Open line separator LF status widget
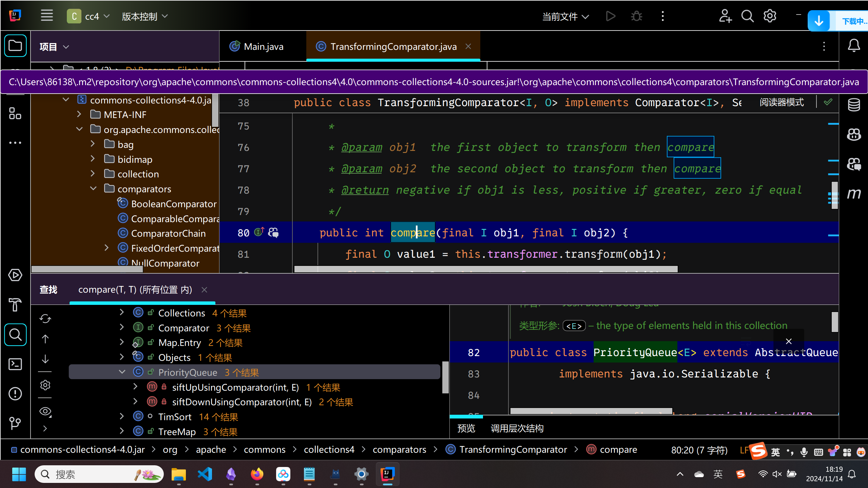868x488 pixels. point(744,450)
